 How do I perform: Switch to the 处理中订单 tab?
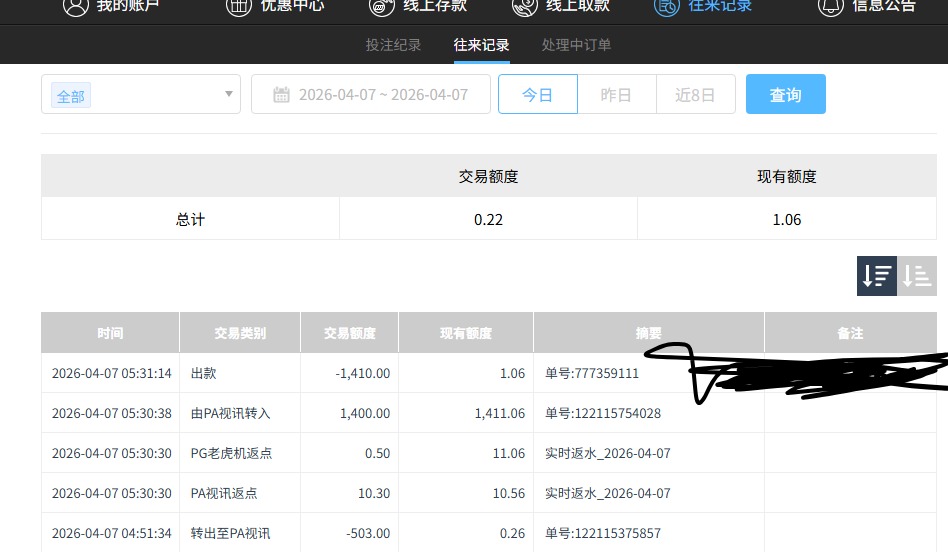(576, 45)
